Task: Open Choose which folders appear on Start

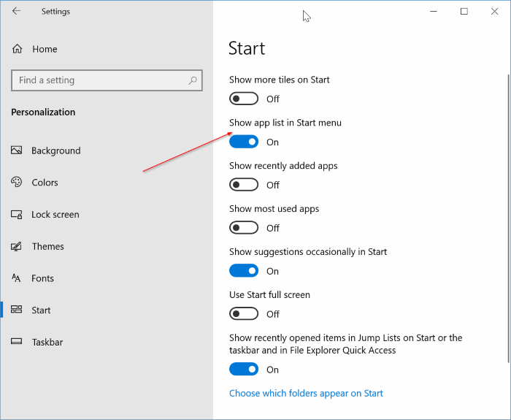Action: click(306, 393)
